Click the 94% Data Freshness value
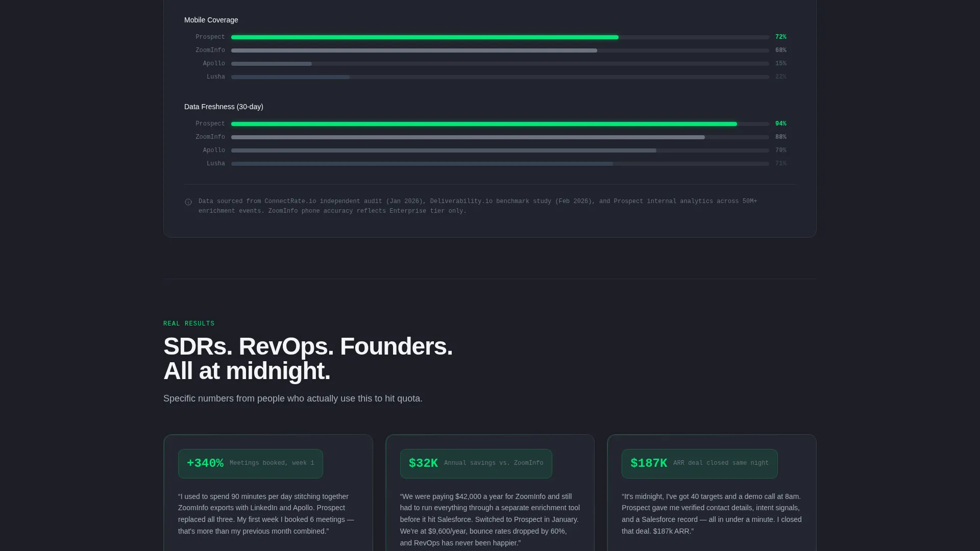The image size is (980, 551). pyautogui.click(x=780, y=124)
